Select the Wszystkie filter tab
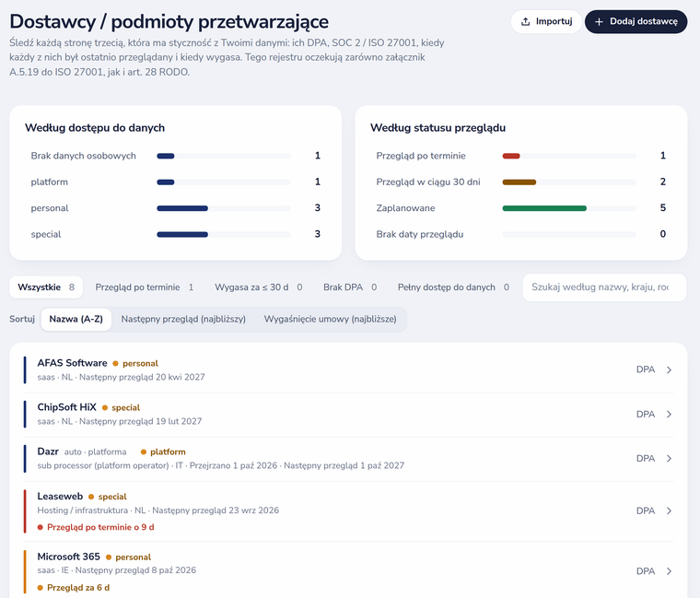The image size is (700, 598). click(x=46, y=287)
